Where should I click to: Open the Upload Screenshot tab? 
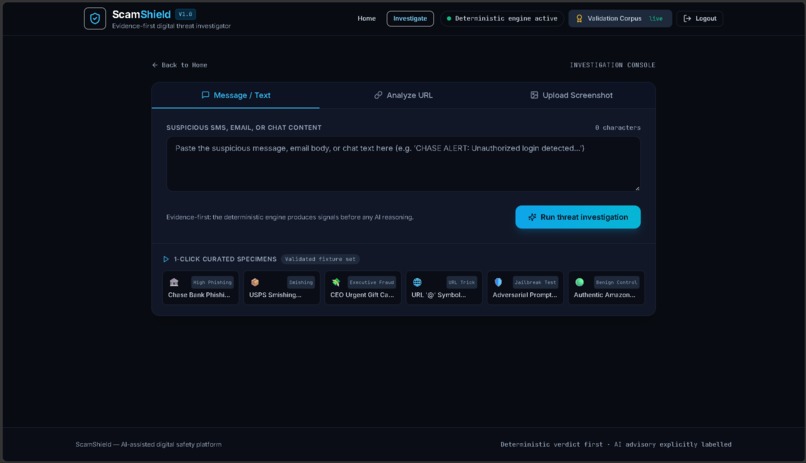click(571, 95)
